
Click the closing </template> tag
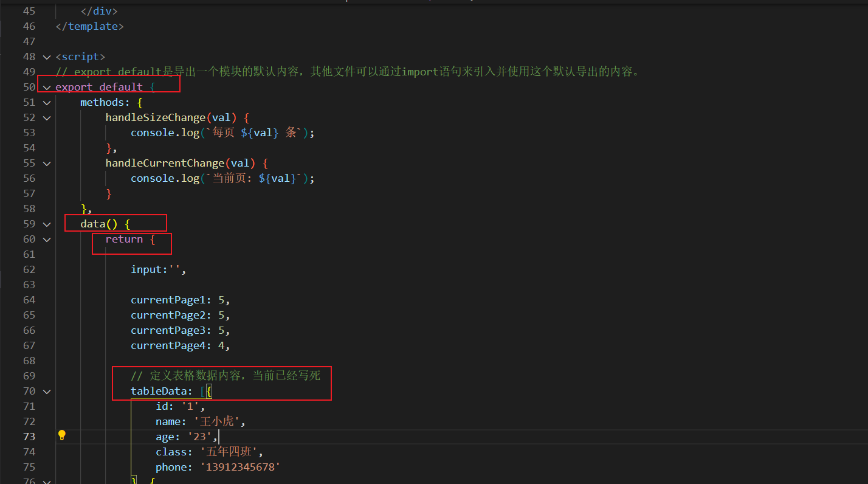pos(89,26)
